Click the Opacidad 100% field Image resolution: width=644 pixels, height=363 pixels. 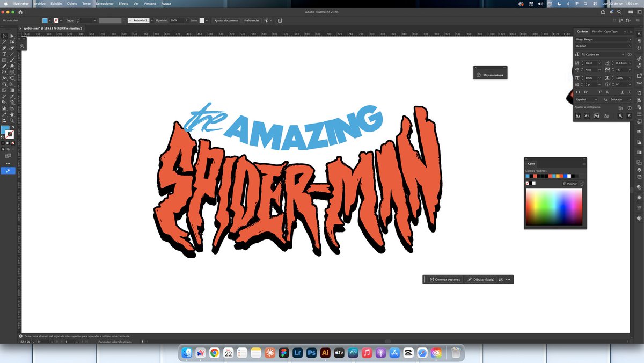pos(176,20)
